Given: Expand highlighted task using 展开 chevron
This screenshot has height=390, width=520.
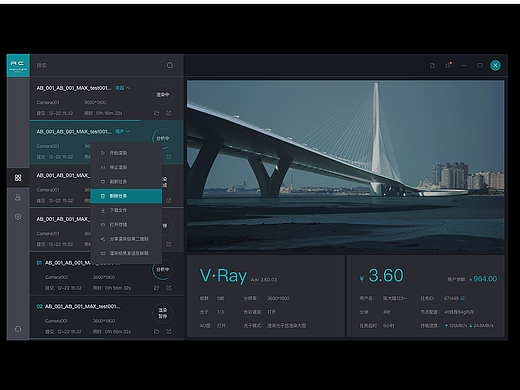Looking at the screenshot, I should [122, 132].
